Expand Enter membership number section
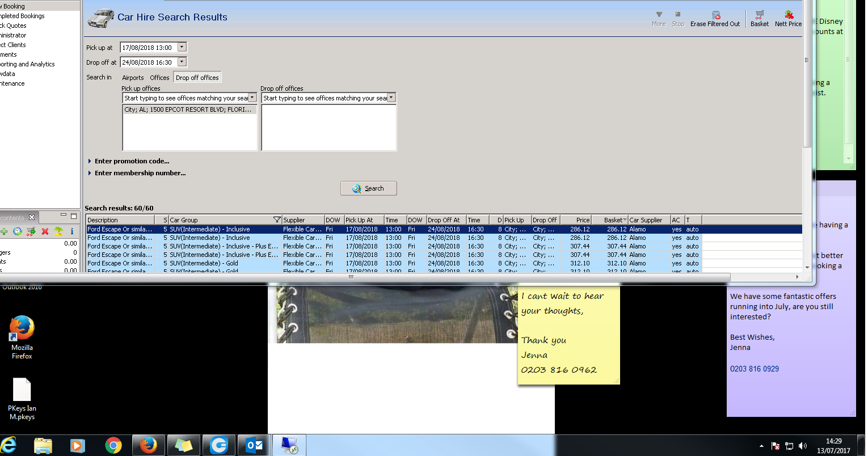 click(140, 173)
